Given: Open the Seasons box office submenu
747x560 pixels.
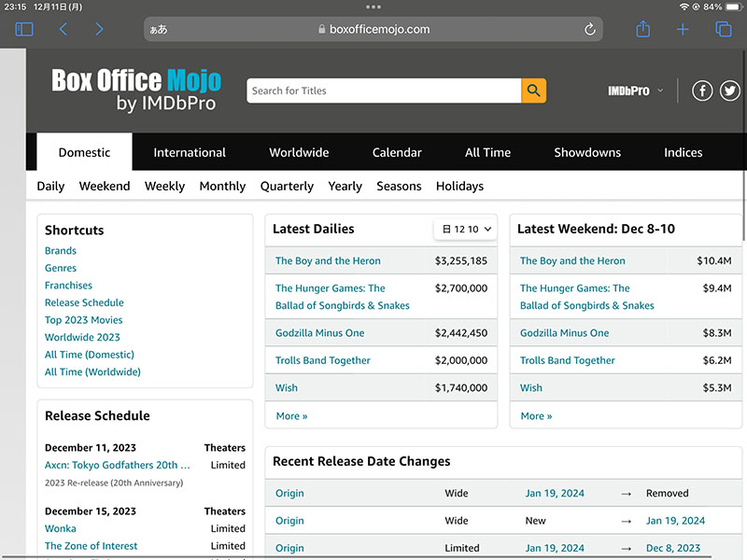Looking at the screenshot, I should coord(399,186).
